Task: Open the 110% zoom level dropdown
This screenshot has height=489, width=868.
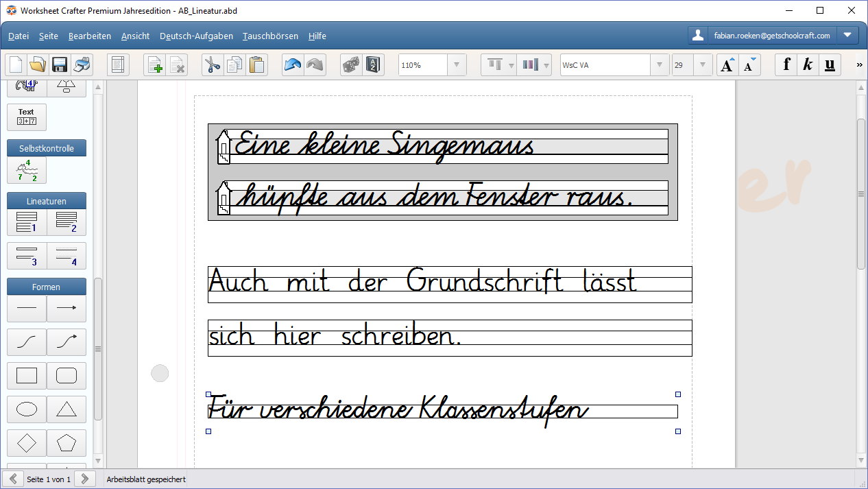Action: (x=457, y=65)
